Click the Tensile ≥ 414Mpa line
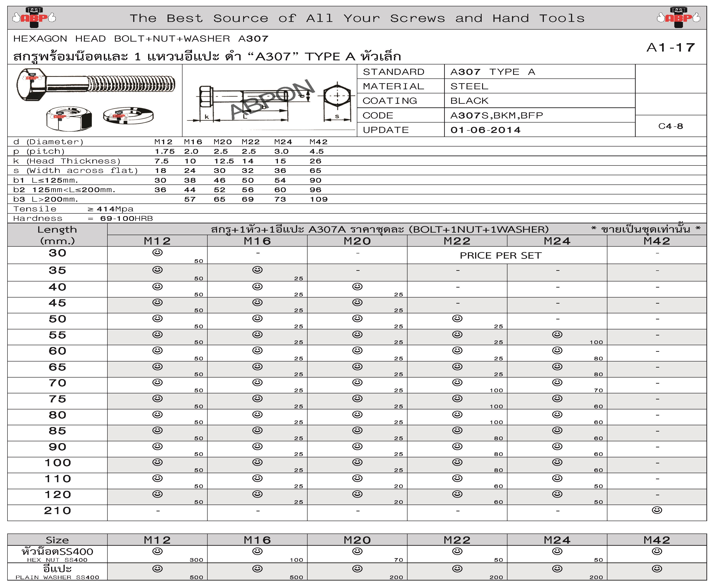 pos(73,209)
